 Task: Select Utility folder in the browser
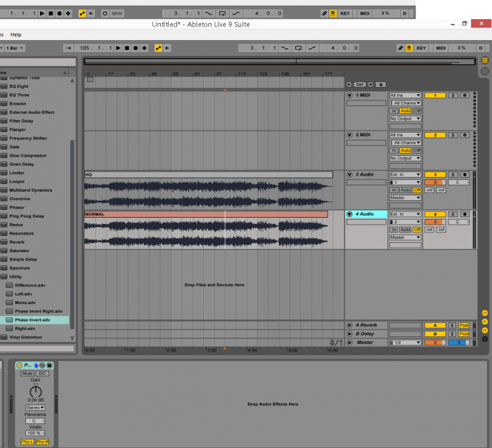[15, 277]
